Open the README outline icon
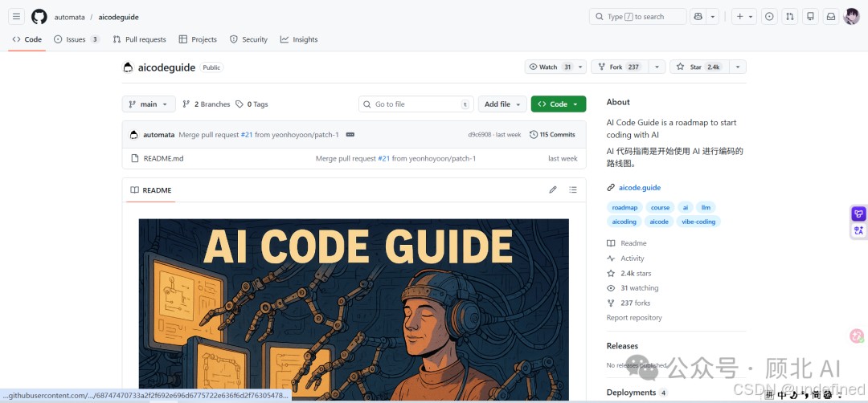This screenshot has width=868, height=403. pos(573,189)
